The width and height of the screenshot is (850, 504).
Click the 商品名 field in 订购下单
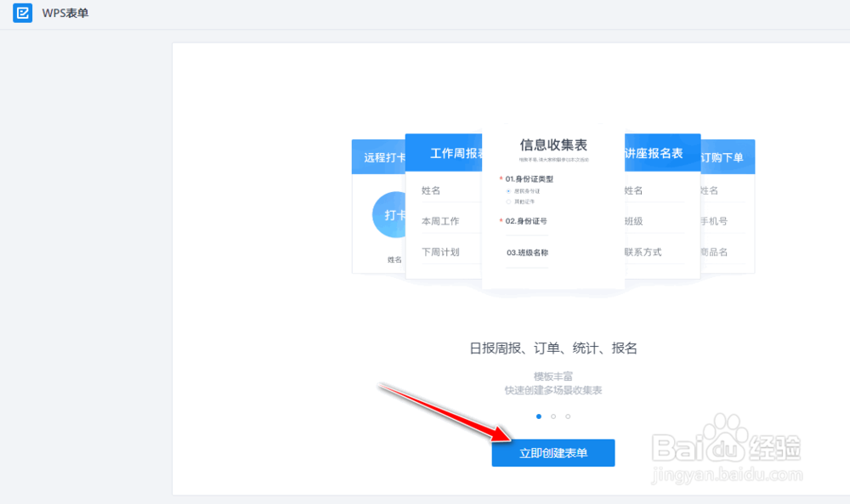(723, 252)
